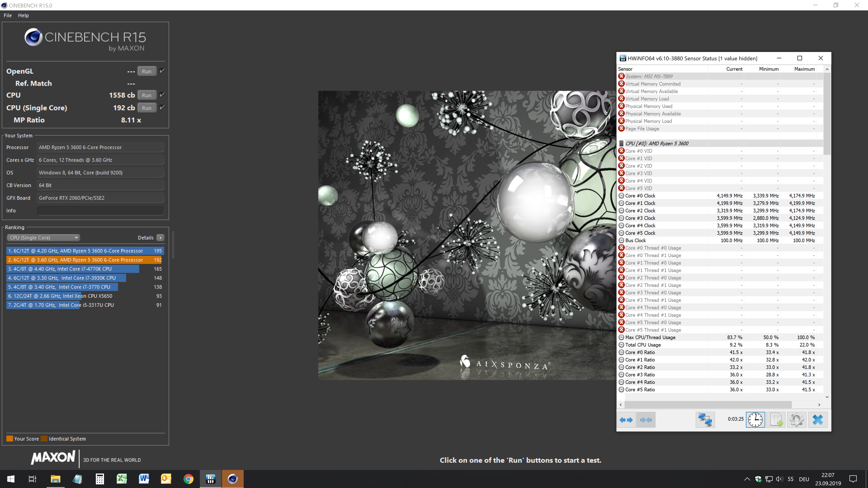Image resolution: width=868 pixels, height=488 pixels.
Task: Run the CPU benchmark
Action: click(146, 95)
